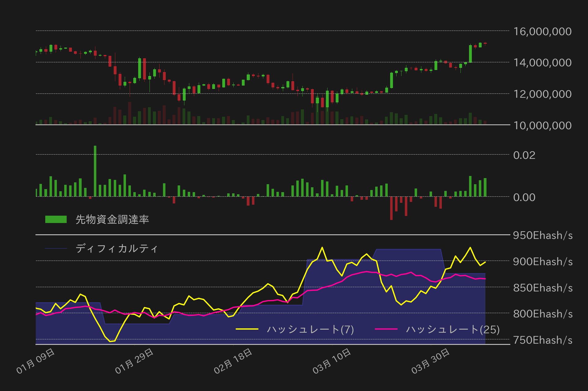Screen dimensions: 588x391
Task: Click the 12,000,000 price axis label
Action: (x=542, y=94)
